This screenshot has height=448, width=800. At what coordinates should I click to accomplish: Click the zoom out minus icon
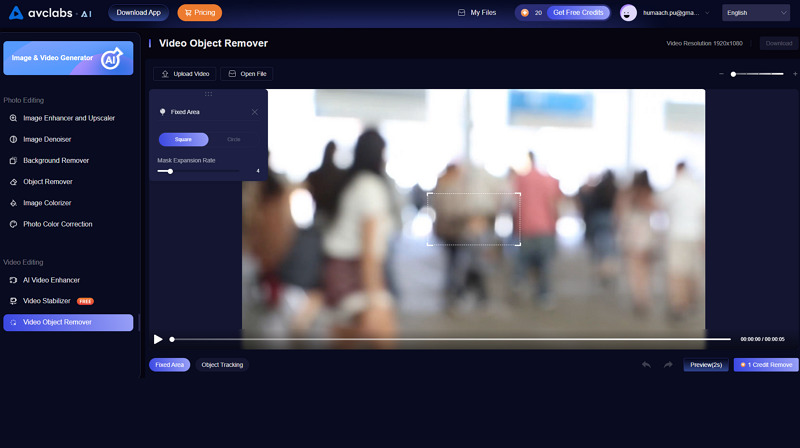pyautogui.click(x=721, y=74)
